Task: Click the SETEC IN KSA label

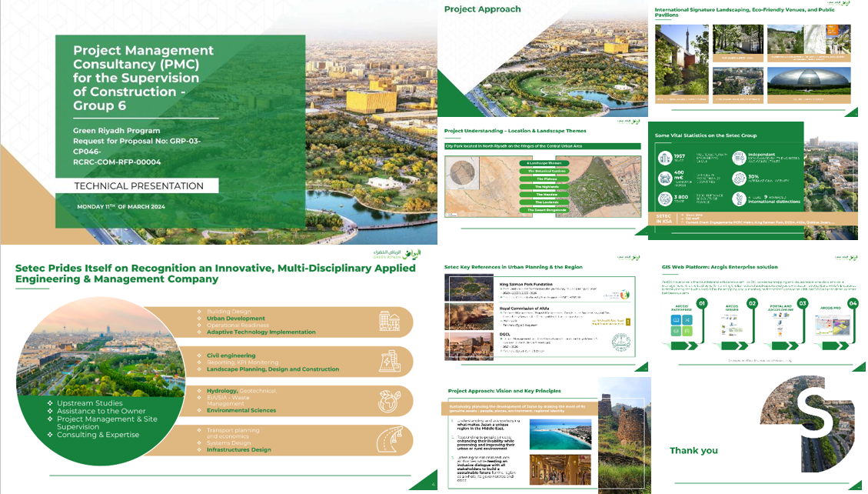Action: [x=664, y=219]
